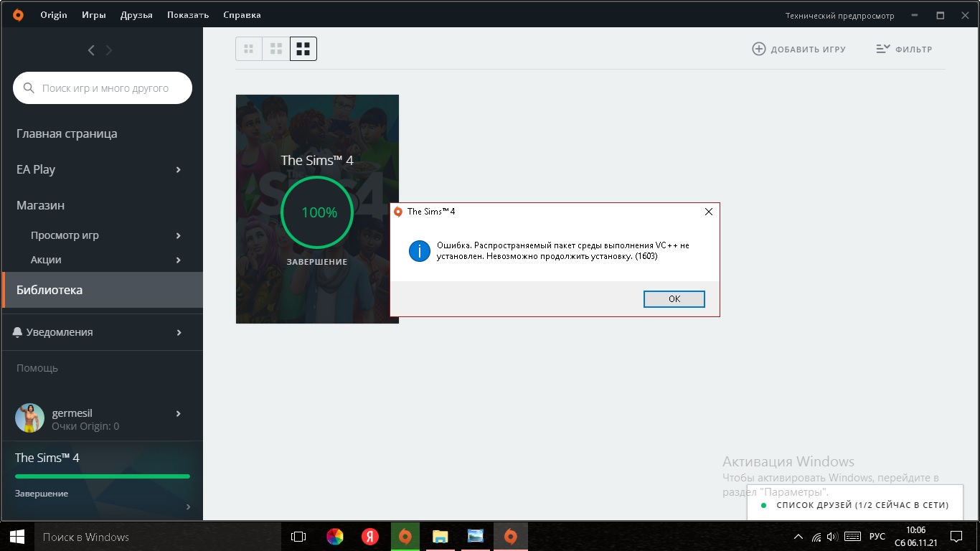Maximize the Origin window
Viewport: 980px width, 551px height.
click(x=940, y=15)
